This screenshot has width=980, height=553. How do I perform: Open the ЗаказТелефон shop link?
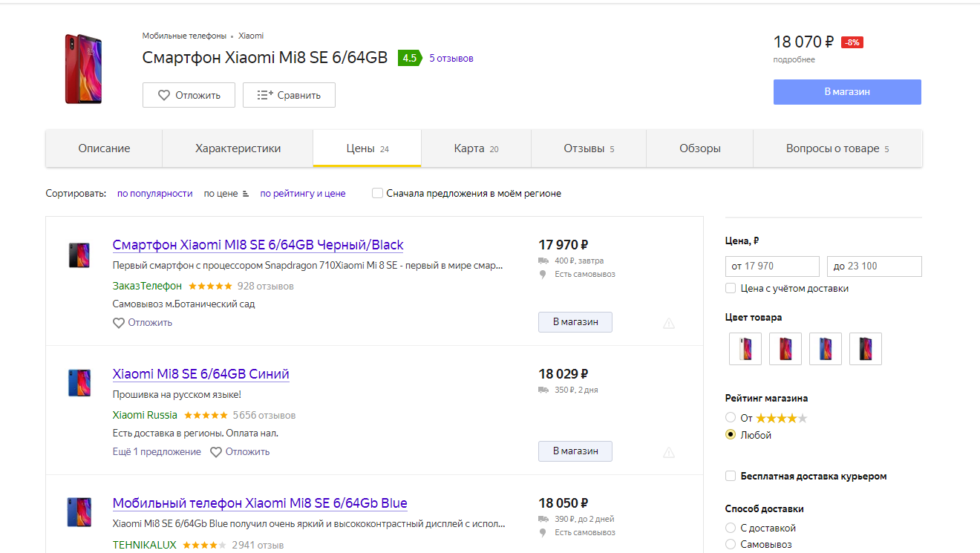147,286
